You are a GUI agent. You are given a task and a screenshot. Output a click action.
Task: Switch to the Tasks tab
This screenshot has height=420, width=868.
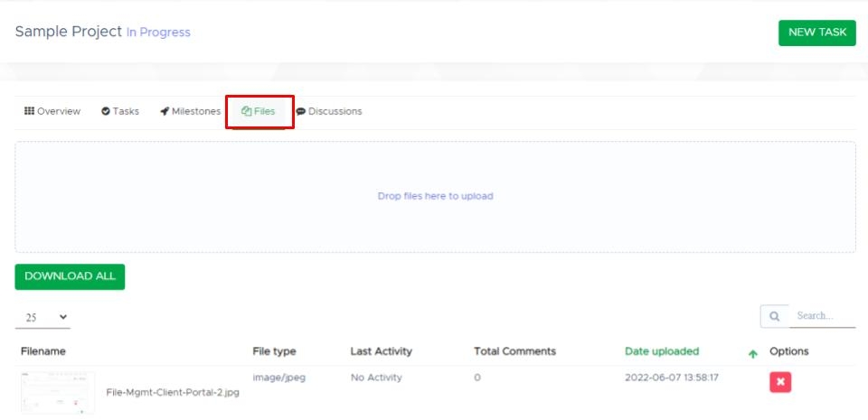point(120,111)
